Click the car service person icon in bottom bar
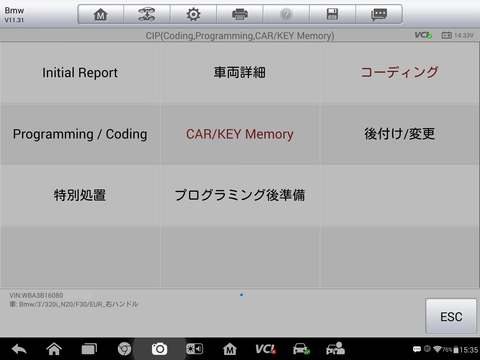 [335, 348]
